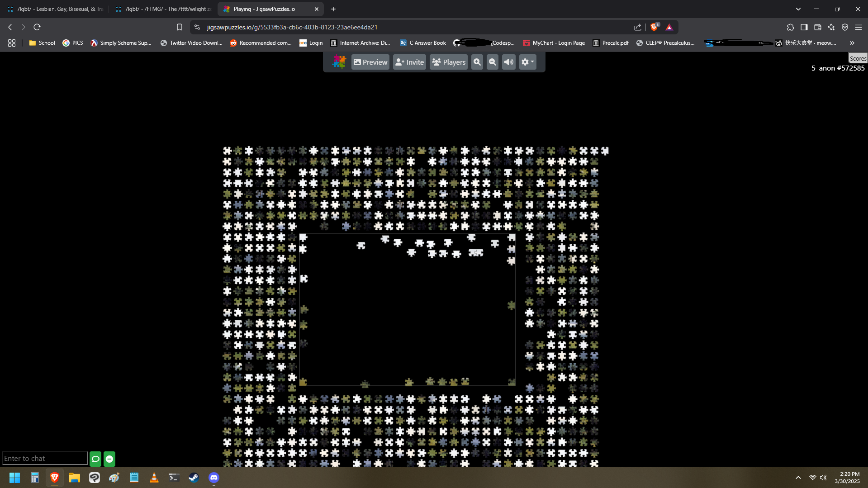Open Brave Shields panel
This screenshot has width=868, height=488.
click(654, 27)
